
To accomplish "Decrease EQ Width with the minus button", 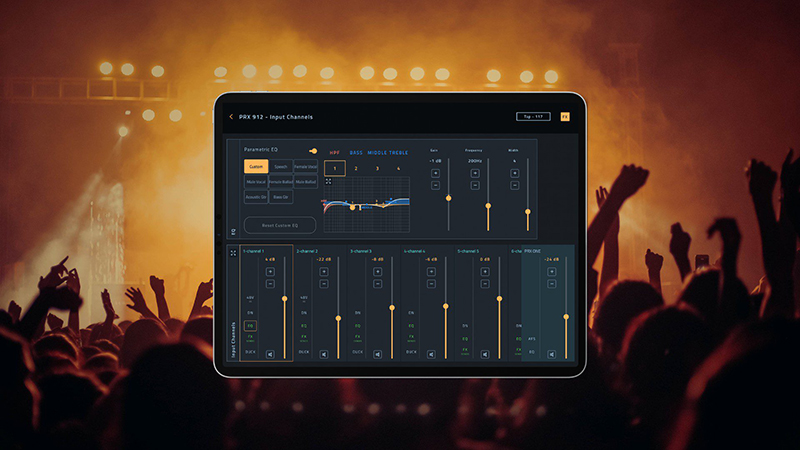I will [x=515, y=185].
